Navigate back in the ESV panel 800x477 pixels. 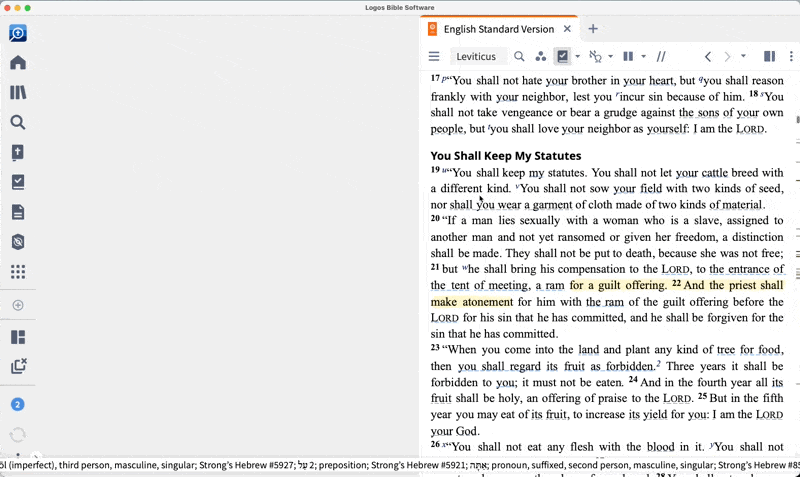(x=708, y=57)
